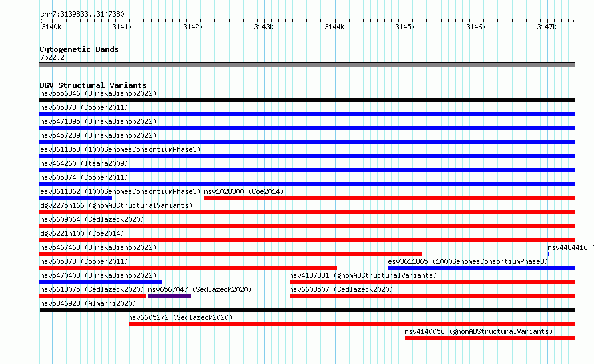Click blue bar under nsv5457239
Viewport: 594px width, 364px height.
point(307,142)
